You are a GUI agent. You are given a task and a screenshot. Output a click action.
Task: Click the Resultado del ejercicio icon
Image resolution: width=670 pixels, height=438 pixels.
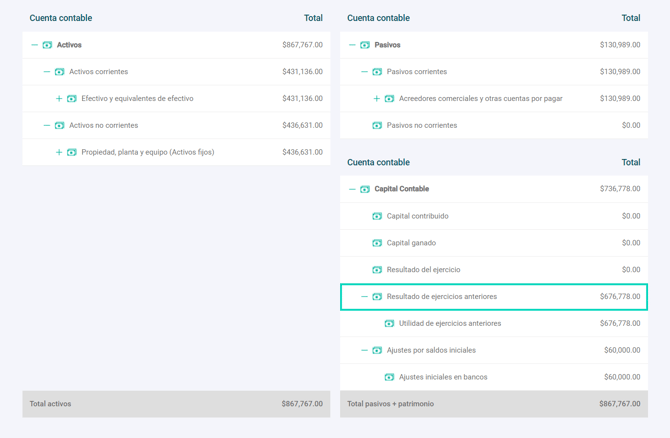click(377, 270)
